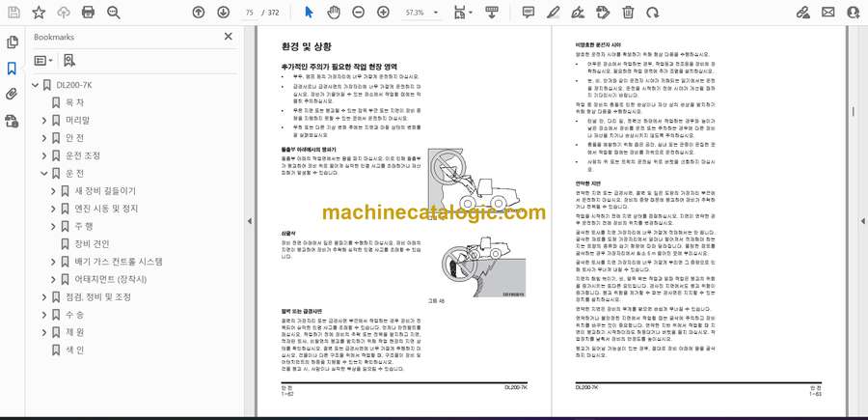Select the 점검, 정비 및 조정 bookmark label
The image size is (868, 420).
tap(98, 297)
